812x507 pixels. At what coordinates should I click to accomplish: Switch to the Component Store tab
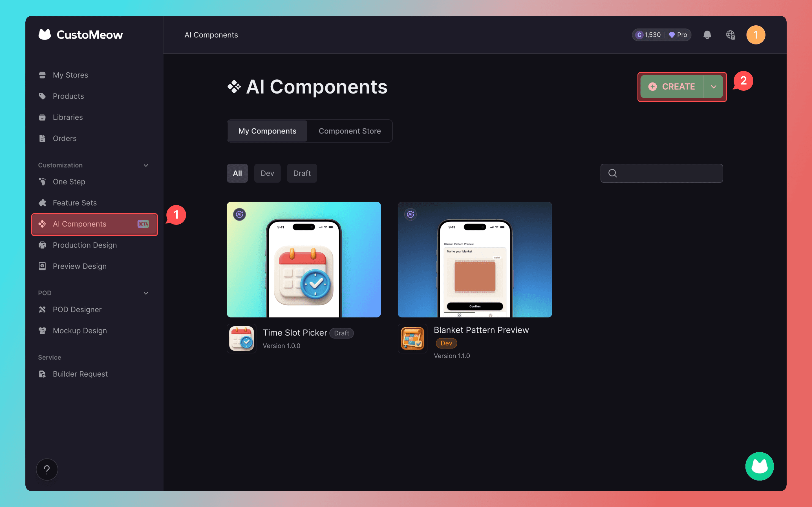pos(350,131)
